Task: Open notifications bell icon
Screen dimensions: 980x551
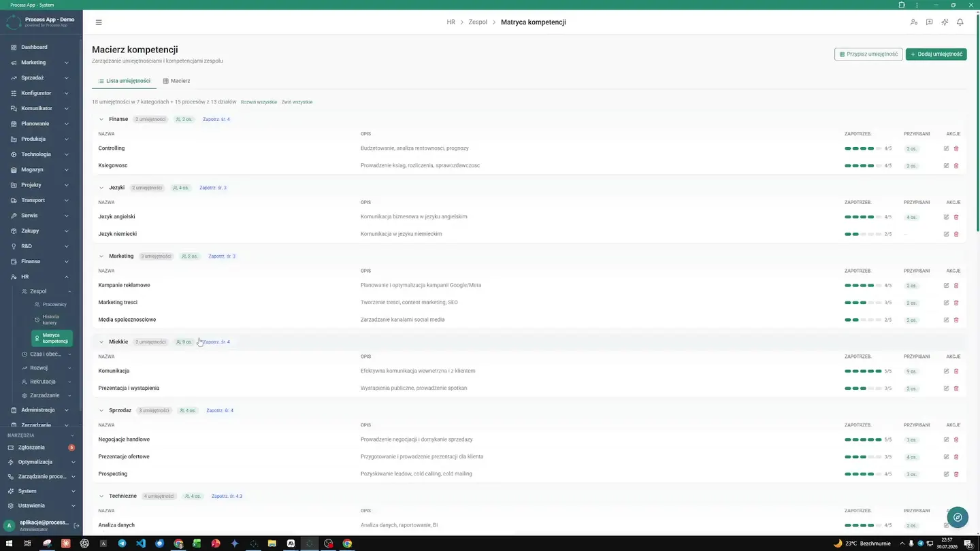Action: click(960, 22)
